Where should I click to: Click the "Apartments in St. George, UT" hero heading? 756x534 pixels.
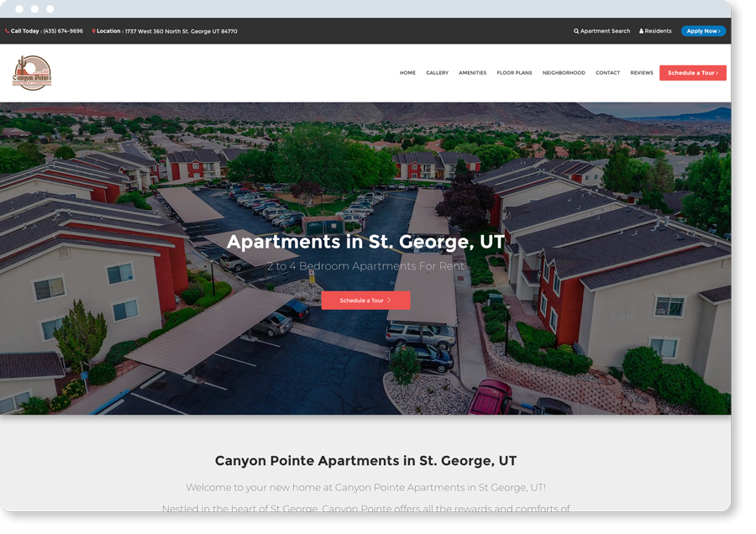(366, 242)
